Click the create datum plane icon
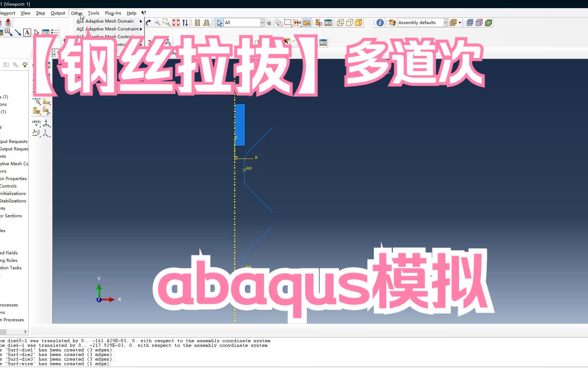The image size is (588, 368). point(36,133)
